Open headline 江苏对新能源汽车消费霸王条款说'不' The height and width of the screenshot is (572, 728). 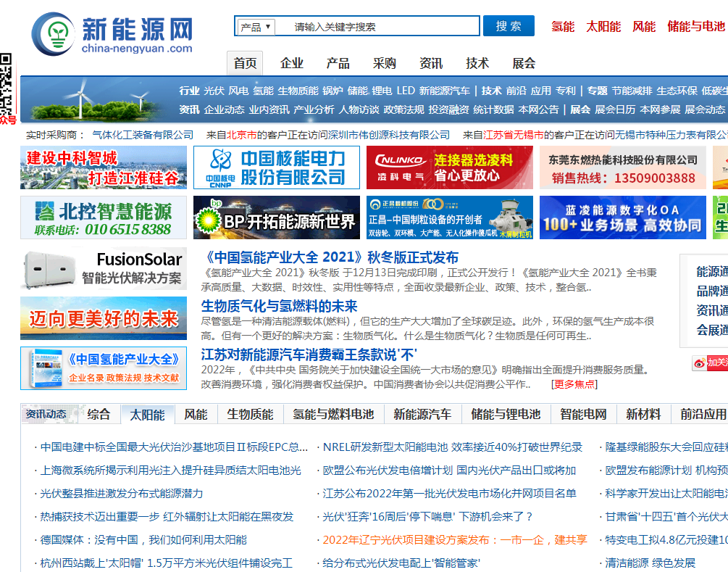[309, 355]
